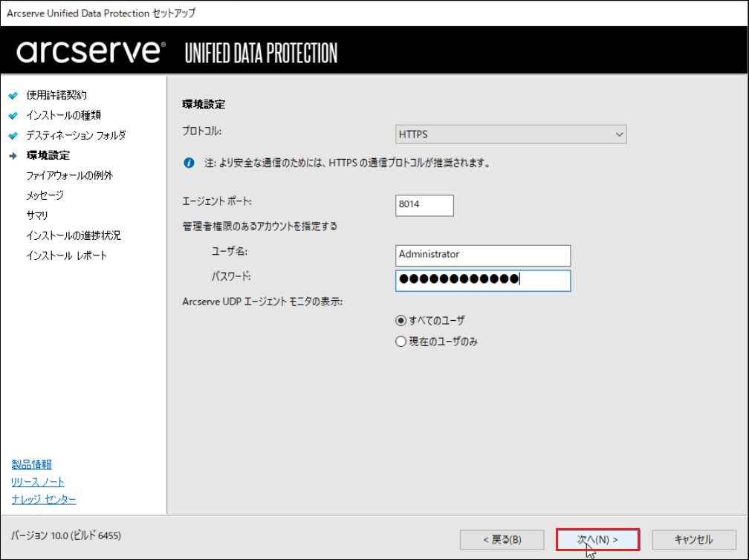This screenshot has height=560, width=749.
Task: Click the checkmark icon next to デスティネーション フォルダ
Action: pos(13,136)
